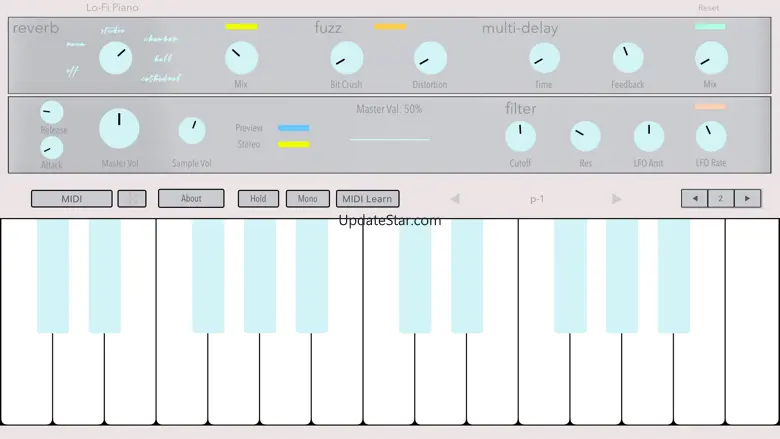
Task: Decrease octave with left stepper arrow
Action: [695, 198]
